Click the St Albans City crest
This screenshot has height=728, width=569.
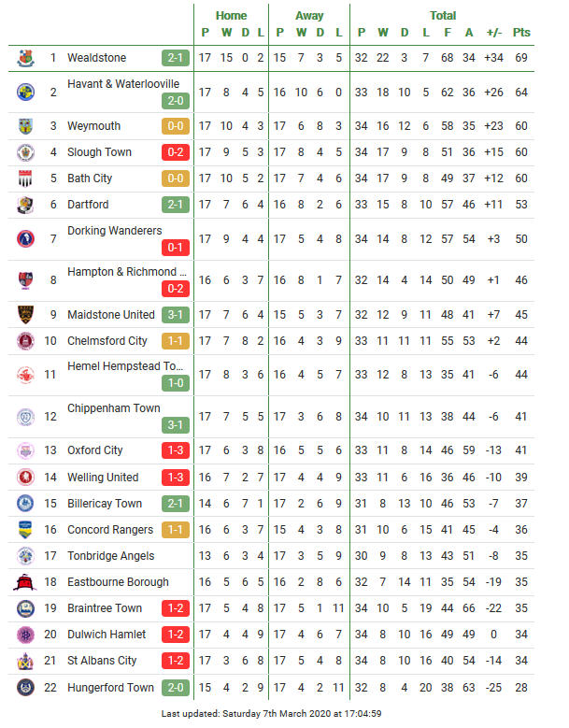point(25,661)
